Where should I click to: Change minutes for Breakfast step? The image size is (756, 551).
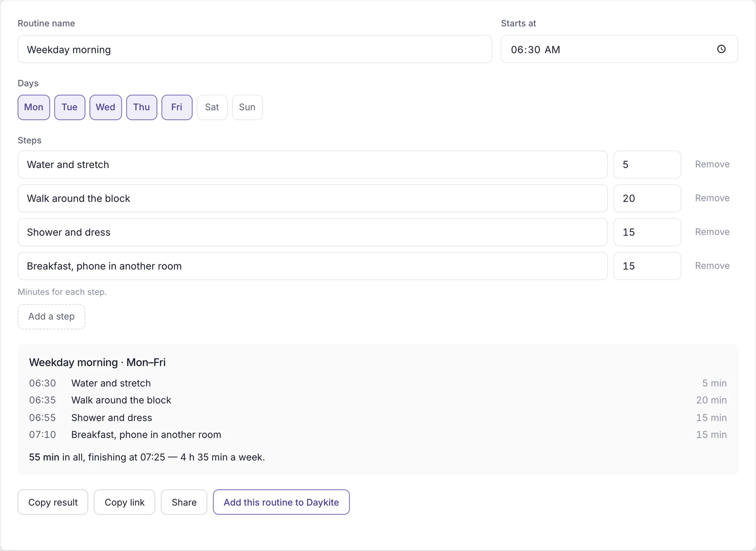(x=647, y=266)
